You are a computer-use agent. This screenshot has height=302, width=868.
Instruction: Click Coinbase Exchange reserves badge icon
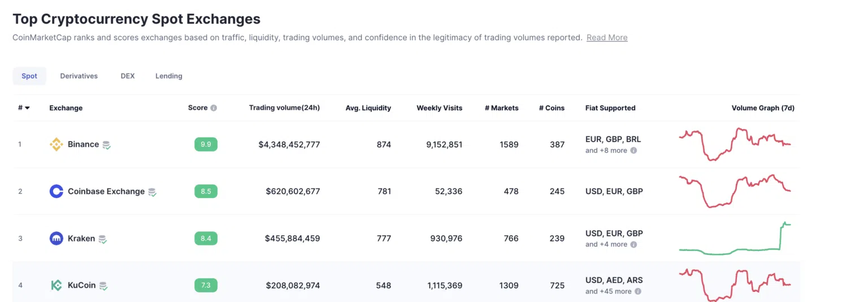click(152, 192)
